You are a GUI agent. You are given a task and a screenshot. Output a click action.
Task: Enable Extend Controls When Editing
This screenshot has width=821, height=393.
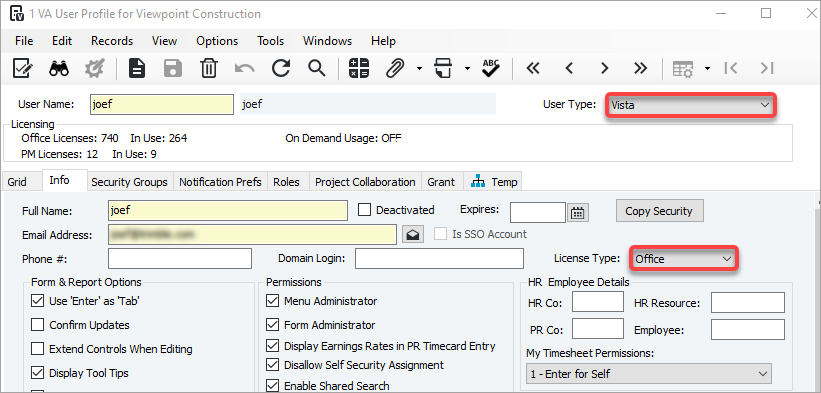[38, 349]
